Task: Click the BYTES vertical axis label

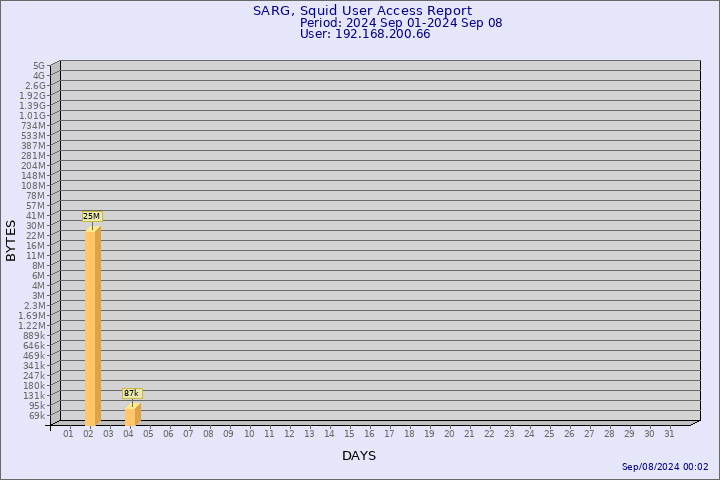Action: tap(11, 240)
